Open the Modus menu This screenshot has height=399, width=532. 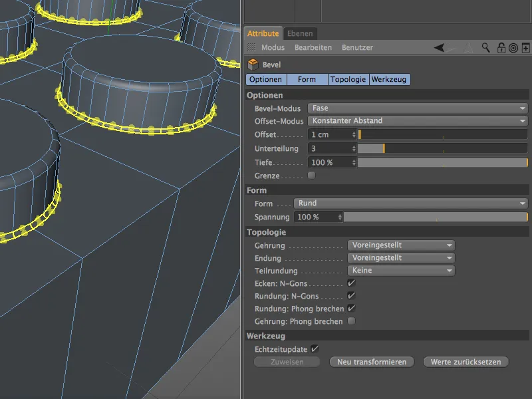(x=273, y=47)
